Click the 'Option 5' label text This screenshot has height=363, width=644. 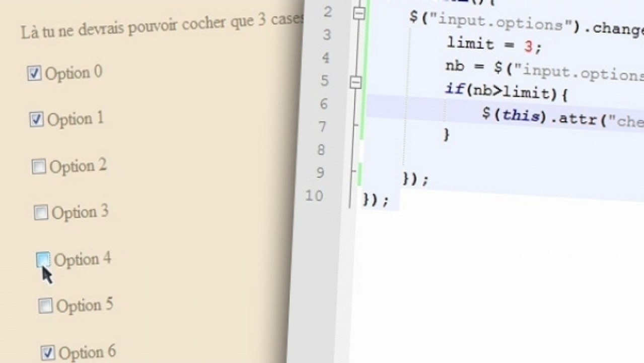85,306
